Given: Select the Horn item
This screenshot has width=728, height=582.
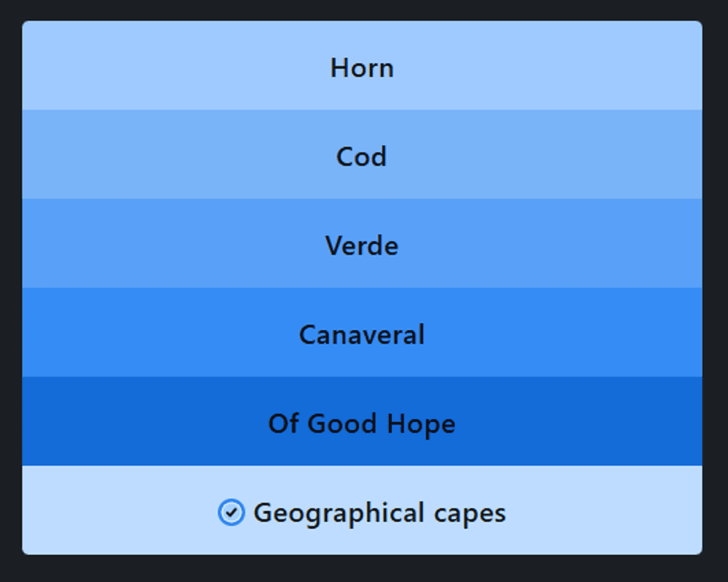Looking at the screenshot, I should (362, 66).
